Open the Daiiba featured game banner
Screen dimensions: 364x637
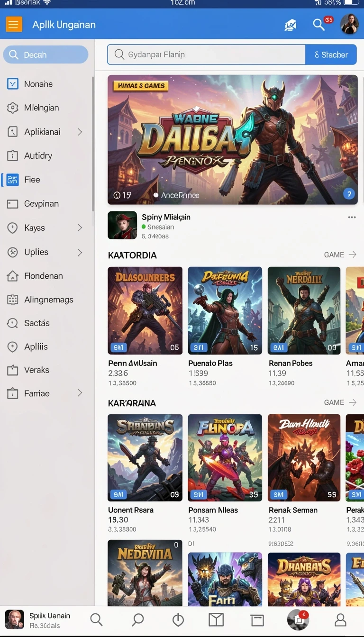[x=233, y=140]
